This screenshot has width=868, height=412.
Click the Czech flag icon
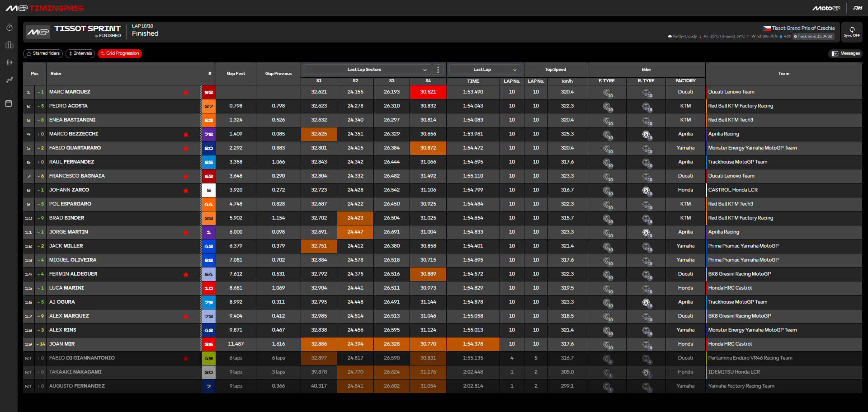click(766, 28)
